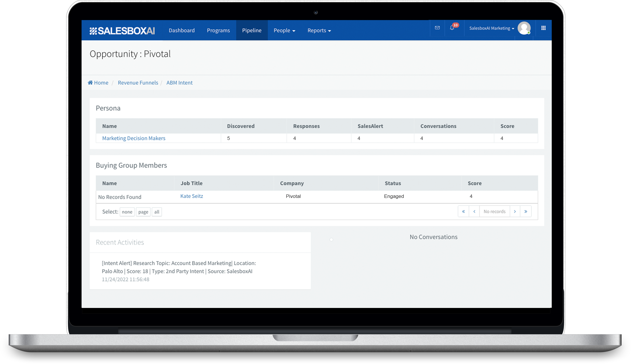Click the Home breadcrumb house icon

[x=90, y=82]
